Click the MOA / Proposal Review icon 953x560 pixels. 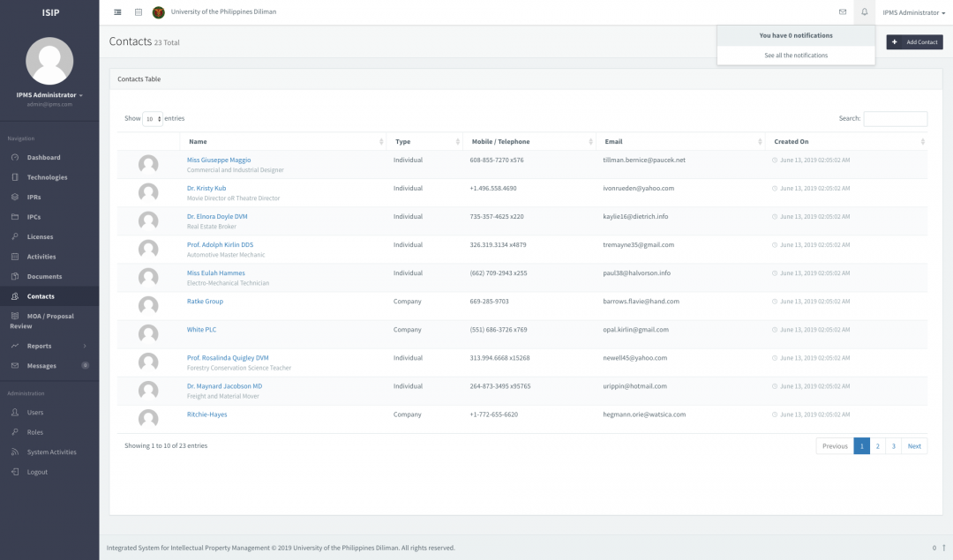[x=15, y=317]
